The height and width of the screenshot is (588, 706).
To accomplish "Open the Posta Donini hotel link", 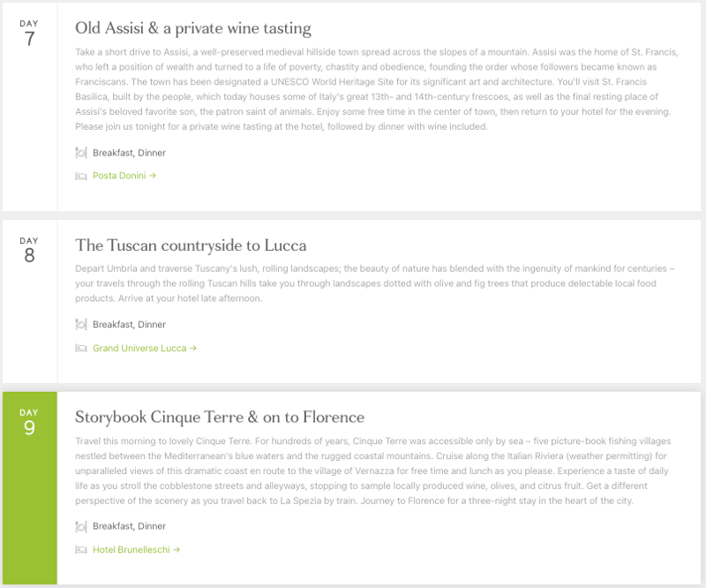I will [x=124, y=176].
